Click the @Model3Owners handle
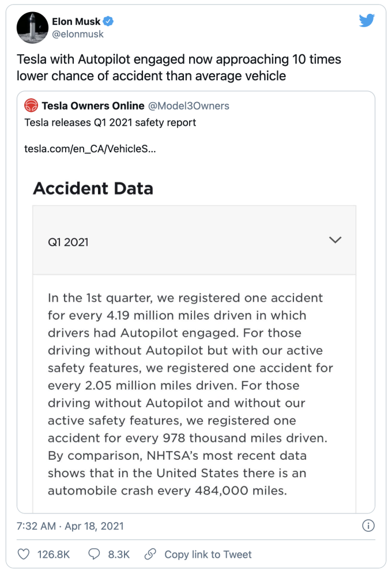The height and width of the screenshot is (574, 392). click(x=189, y=106)
